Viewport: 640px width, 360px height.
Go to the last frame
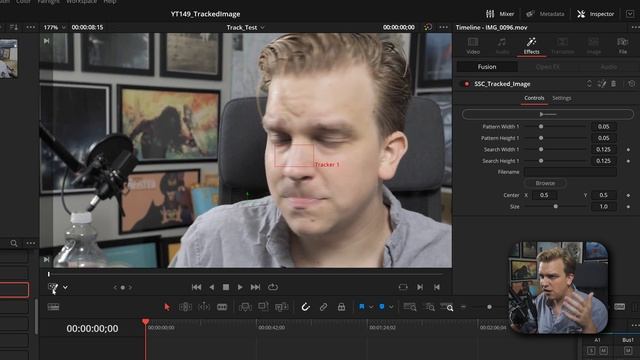coord(256,287)
